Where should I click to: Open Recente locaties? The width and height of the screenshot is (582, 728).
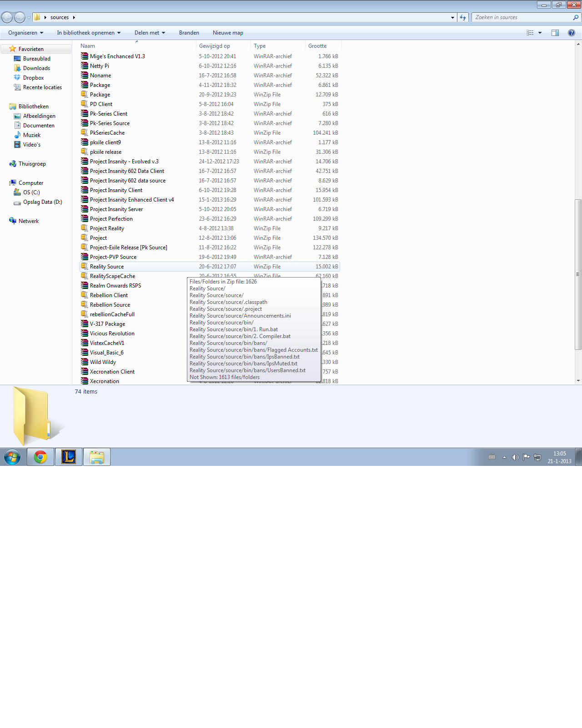click(42, 87)
